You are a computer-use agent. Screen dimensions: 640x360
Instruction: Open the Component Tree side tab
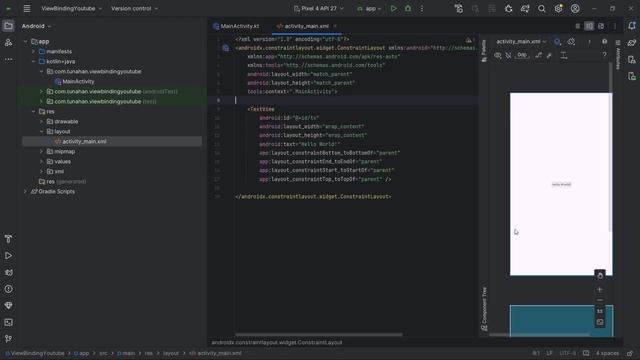pyautogui.click(x=484, y=309)
